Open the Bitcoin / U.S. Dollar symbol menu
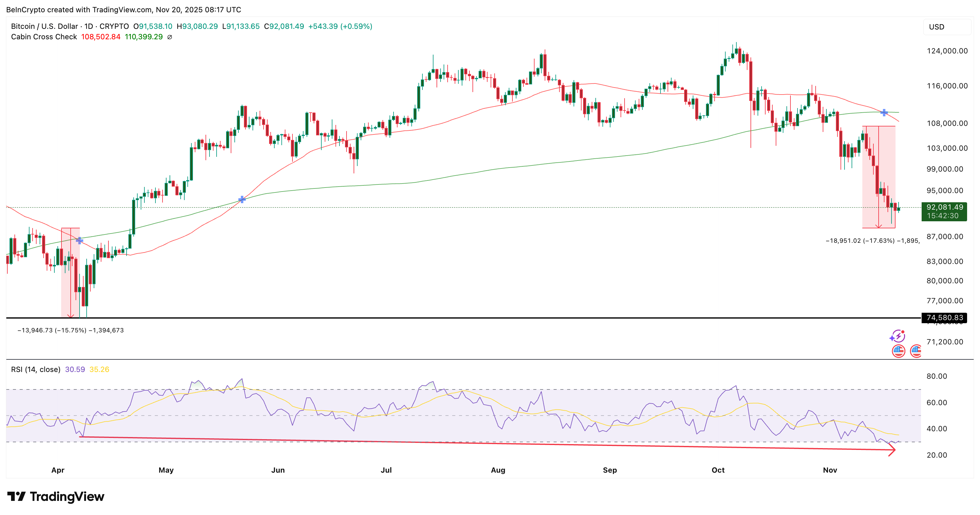Image resolution: width=980 pixels, height=515 pixels. [x=45, y=26]
